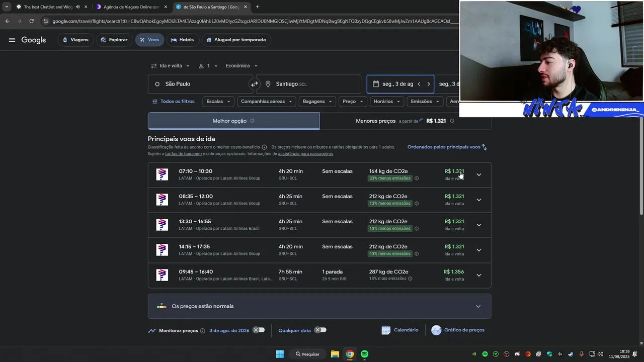Click the microphone tray icon
Image resolution: width=644 pixels, height=362 pixels.
581,354
